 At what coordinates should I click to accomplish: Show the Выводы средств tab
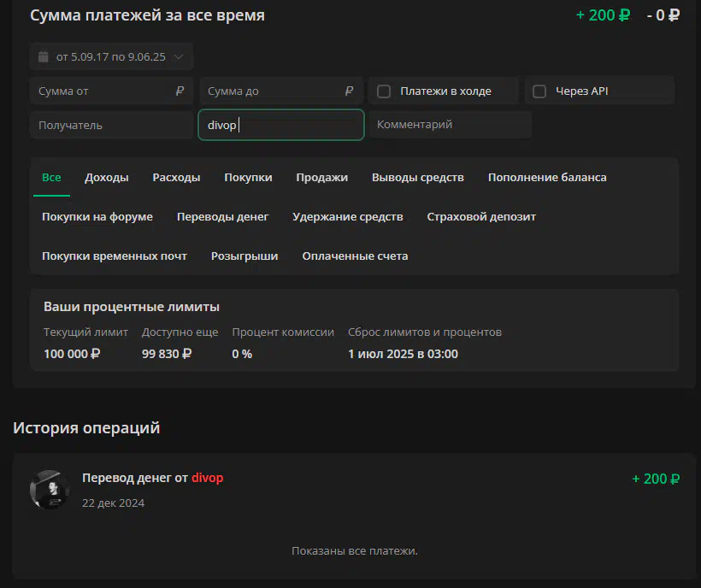pos(418,178)
